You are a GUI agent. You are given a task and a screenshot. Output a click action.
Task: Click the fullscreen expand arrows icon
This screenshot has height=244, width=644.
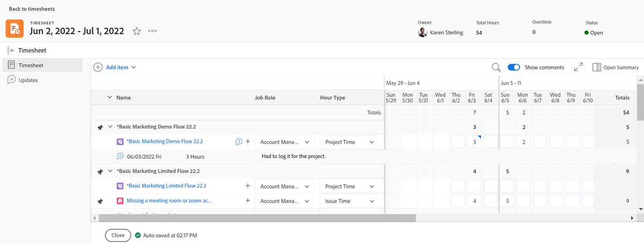[x=578, y=67]
